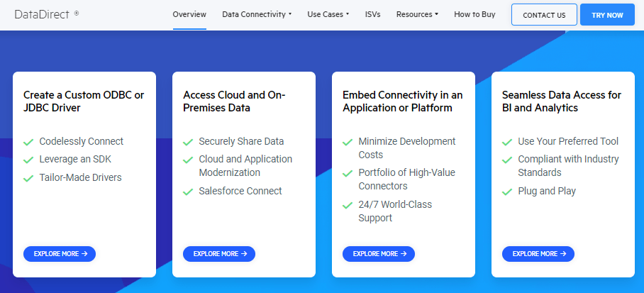Viewport: 644px width, 293px height.
Task: Open the How to Buy page
Action: (474, 14)
